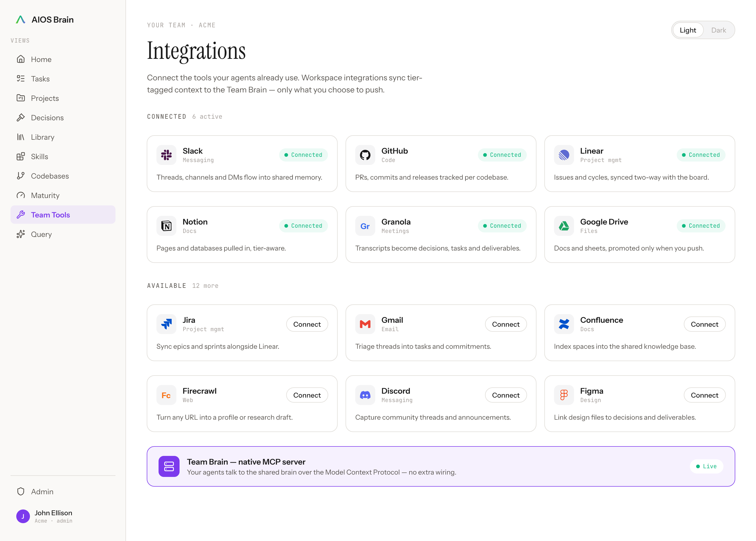Click the Granola Gr icon
756x541 pixels.
click(365, 226)
